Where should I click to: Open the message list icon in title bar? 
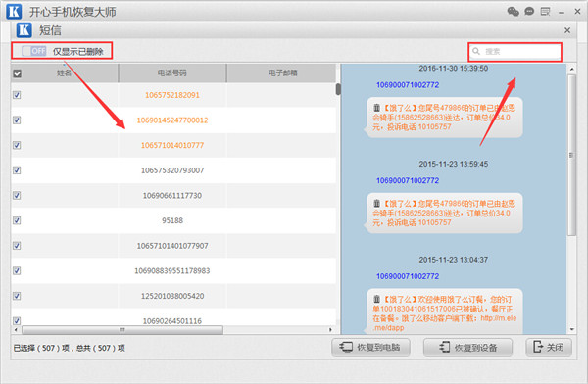click(545, 12)
